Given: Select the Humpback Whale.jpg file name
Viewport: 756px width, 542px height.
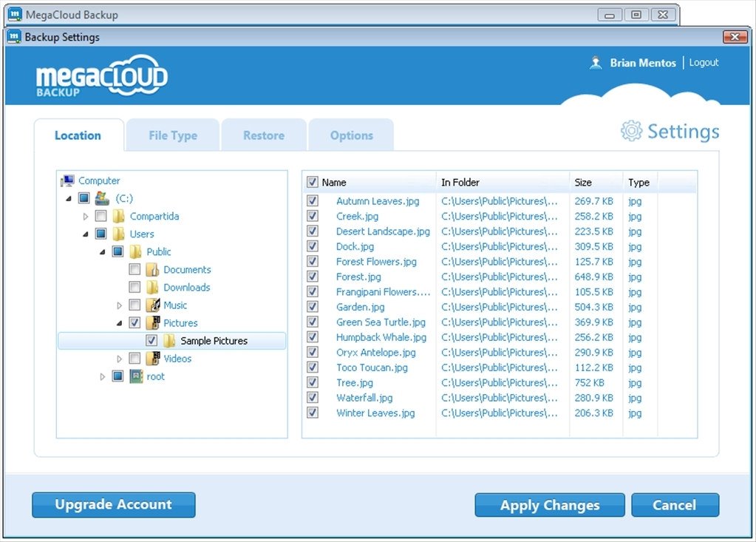Looking at the screenshot, I should [x=381, y=337].
